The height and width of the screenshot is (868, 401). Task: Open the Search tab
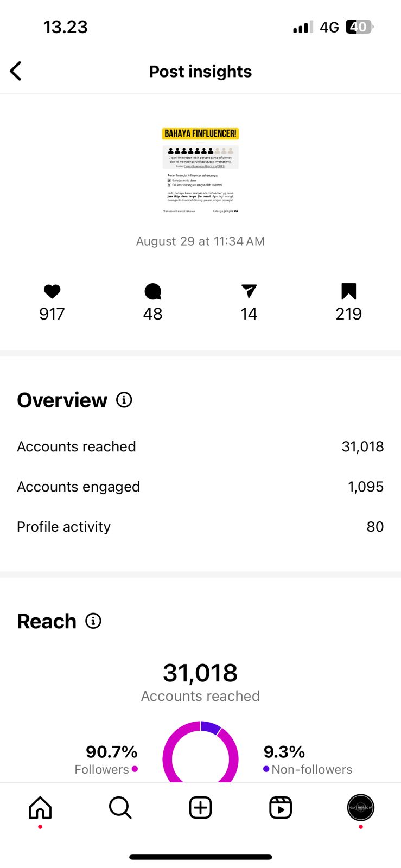120,808
